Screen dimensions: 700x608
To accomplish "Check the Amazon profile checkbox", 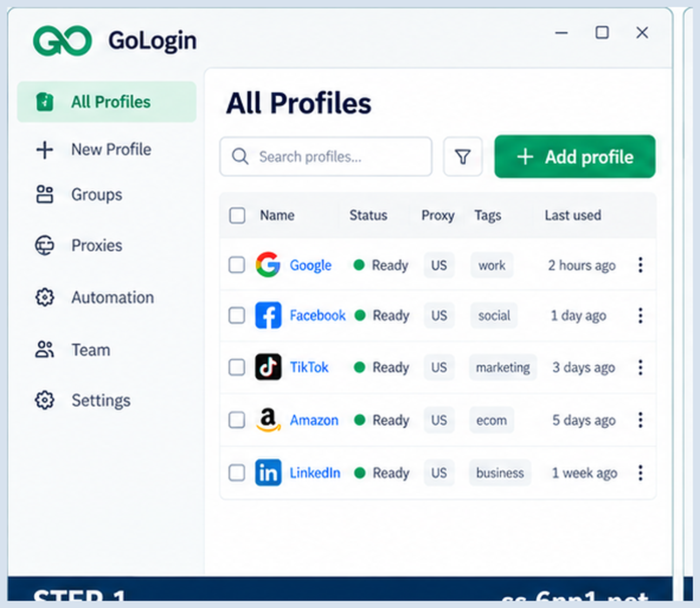I will click(237, 420).
